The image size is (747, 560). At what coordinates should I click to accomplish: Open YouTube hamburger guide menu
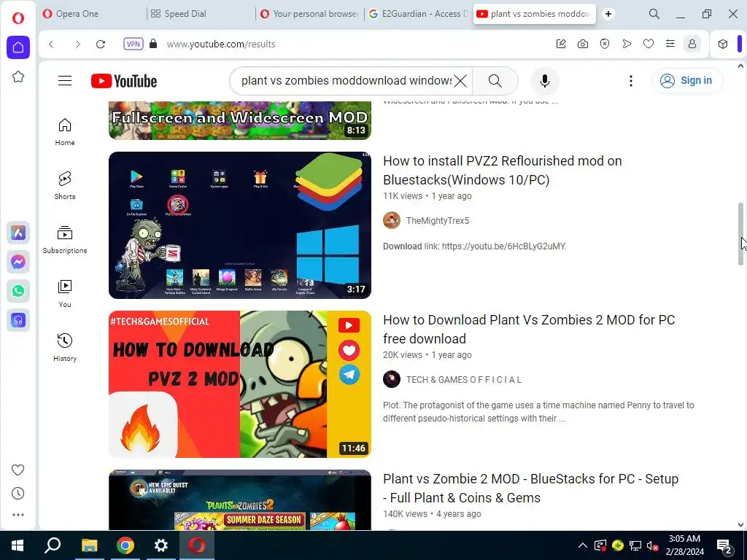click(x=65, y=81)
